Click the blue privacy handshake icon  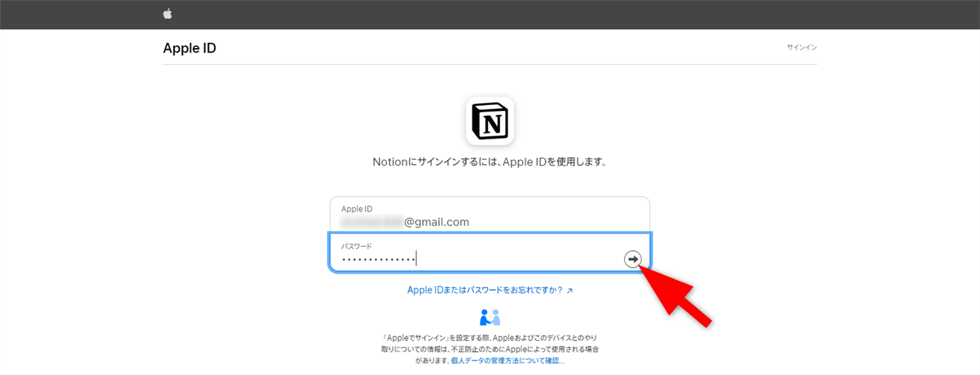point(490,317)
